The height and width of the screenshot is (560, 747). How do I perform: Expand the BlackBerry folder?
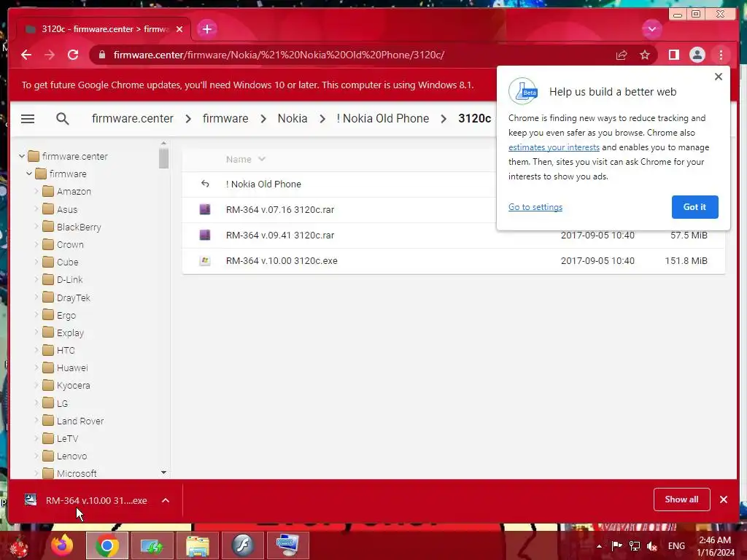36,227
